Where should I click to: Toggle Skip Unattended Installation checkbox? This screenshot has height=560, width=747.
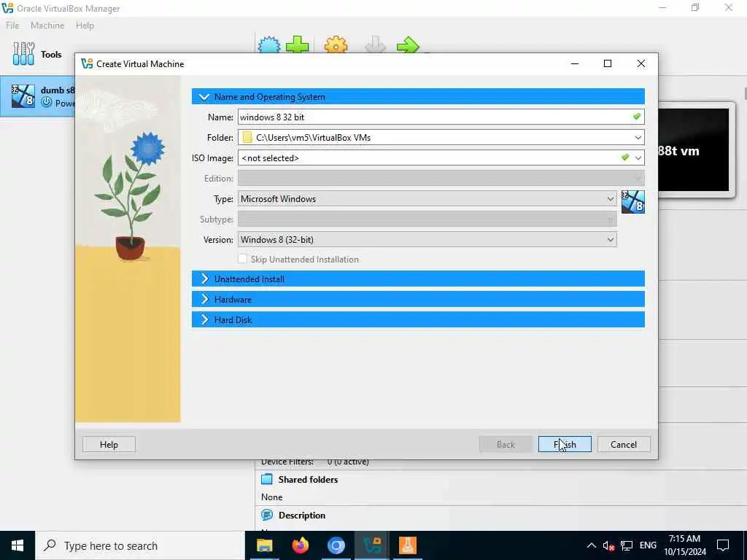[x=242, y=259]
